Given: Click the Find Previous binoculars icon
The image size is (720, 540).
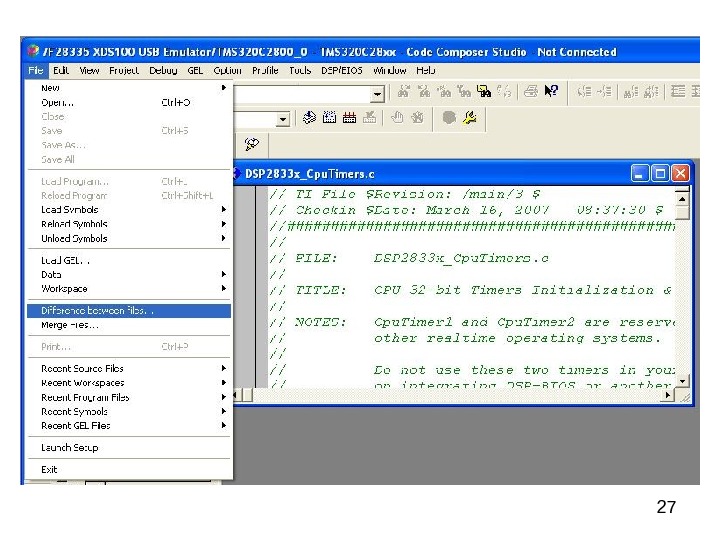Looking at the screenshot, I should (424, 91).
